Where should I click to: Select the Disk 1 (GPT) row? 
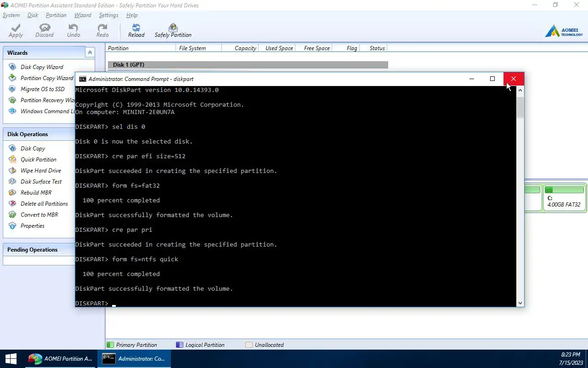(248, 65)
